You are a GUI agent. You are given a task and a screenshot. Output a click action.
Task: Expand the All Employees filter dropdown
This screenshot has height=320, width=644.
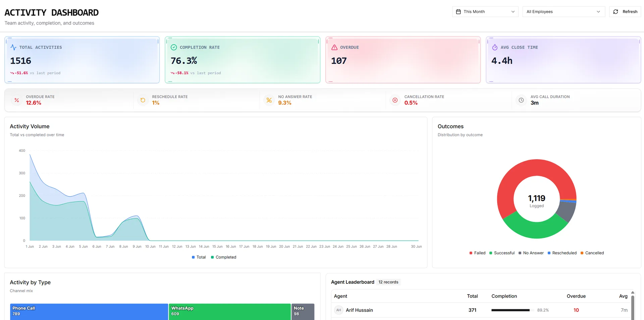[x=563, y=12]
